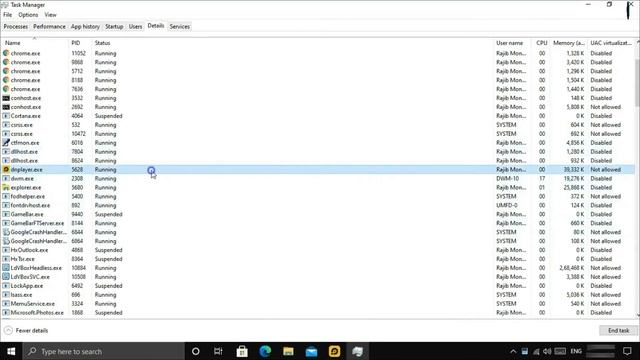The width and height of the screenshot is (640, 360).
Task: Sort by the Name column header
Action: pyautogui.click(x=35, y=43)
